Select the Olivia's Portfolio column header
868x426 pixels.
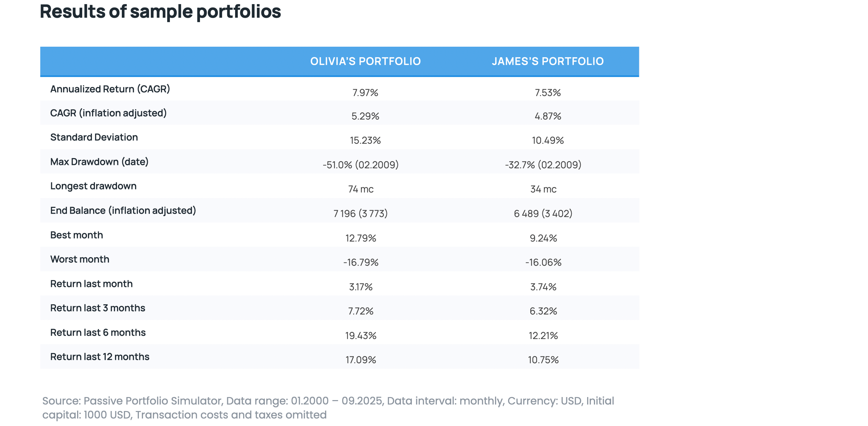tap(365, 61)
